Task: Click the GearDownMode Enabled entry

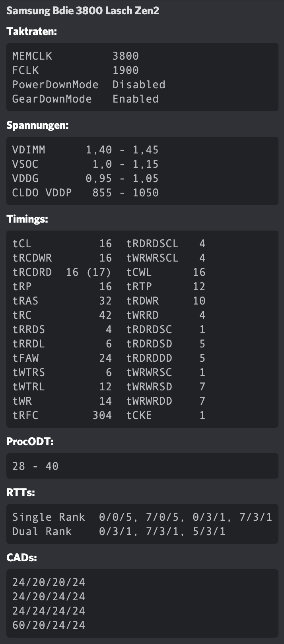Action: tap(86, 99)
